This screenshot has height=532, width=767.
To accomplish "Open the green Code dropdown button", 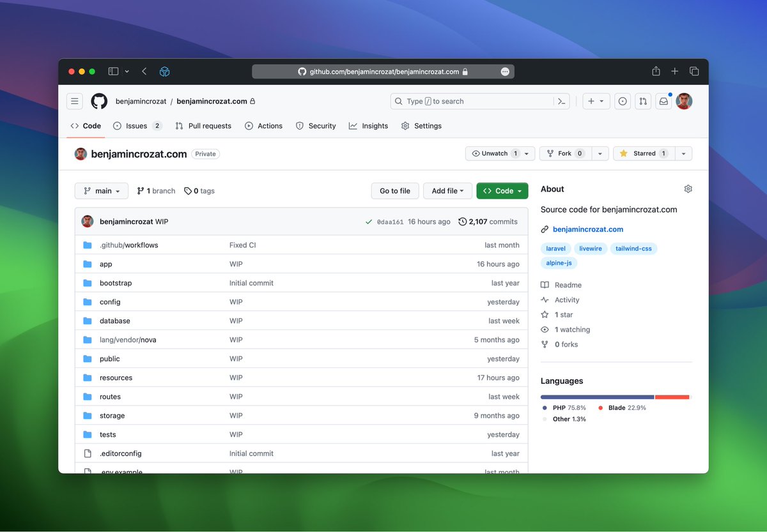I will [502, 191].
